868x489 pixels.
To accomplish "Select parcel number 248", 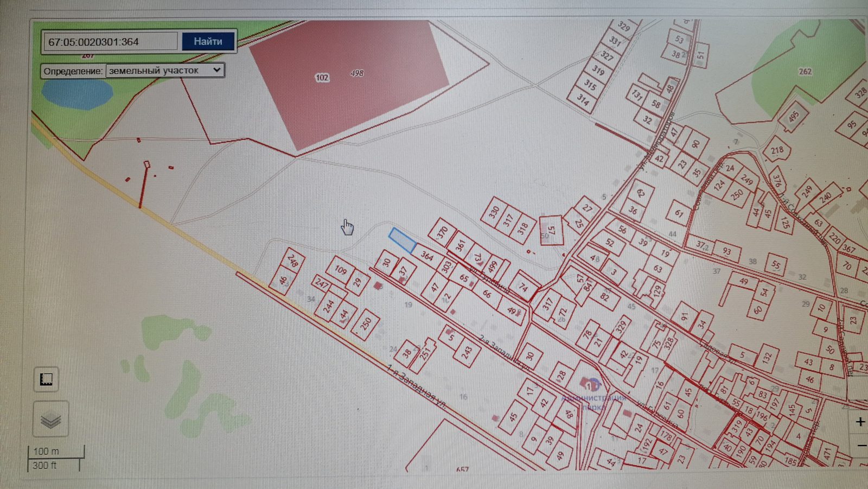I will [292, 261].
